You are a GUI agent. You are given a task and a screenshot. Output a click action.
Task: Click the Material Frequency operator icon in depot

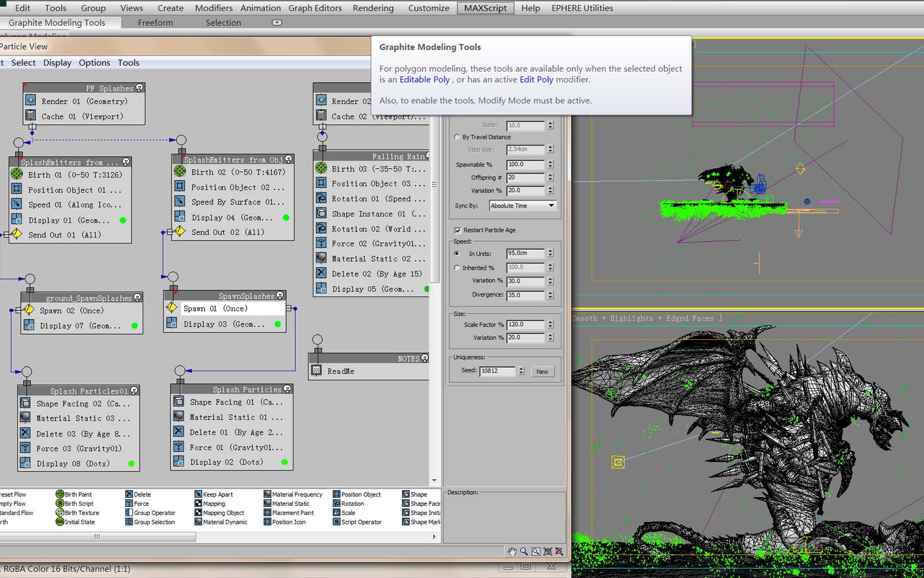tap(267, 494)
